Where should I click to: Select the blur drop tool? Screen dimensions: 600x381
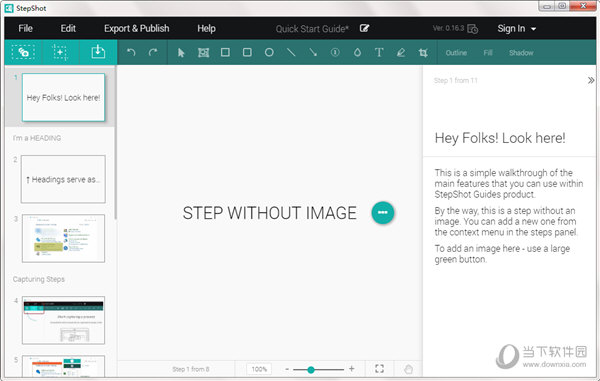(357, 52)
